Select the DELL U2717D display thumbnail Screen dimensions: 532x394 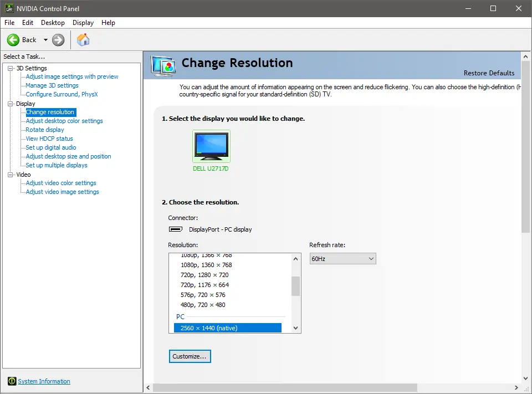pyautogui.click(x=211, y=146)
